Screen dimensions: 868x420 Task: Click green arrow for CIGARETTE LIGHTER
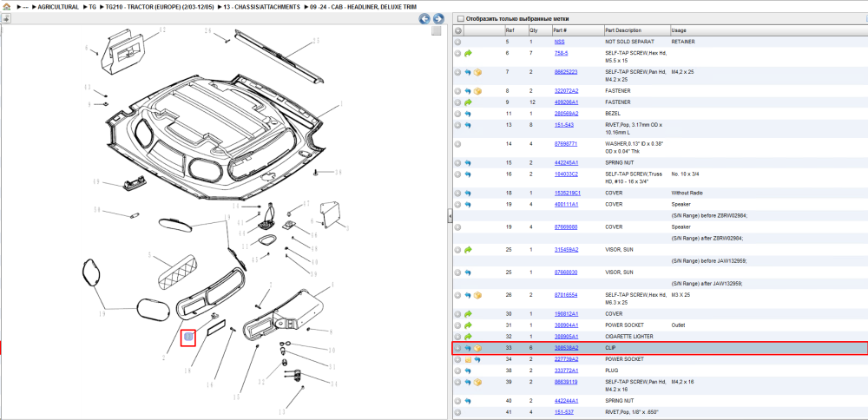point(468,337)
